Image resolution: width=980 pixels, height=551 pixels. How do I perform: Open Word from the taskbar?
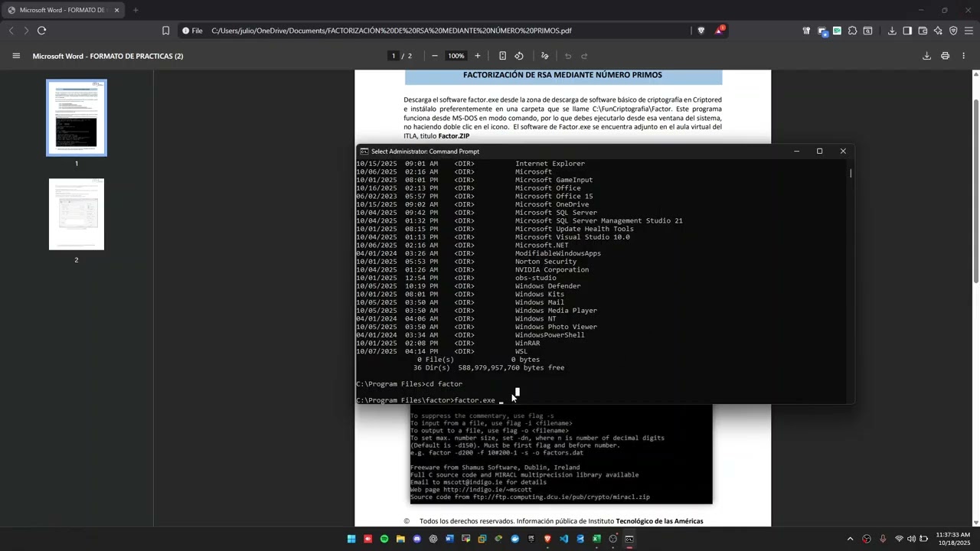click(x=449, y=539)
